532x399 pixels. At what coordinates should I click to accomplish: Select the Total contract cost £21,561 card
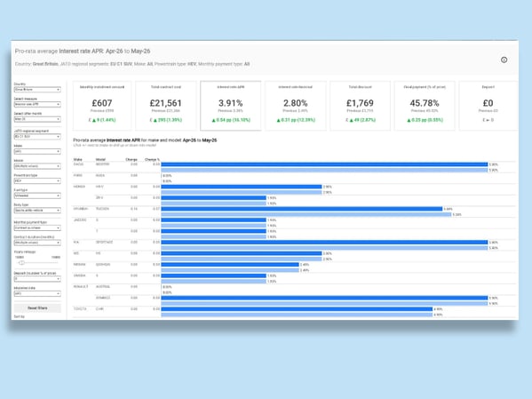tap(166, 106)
